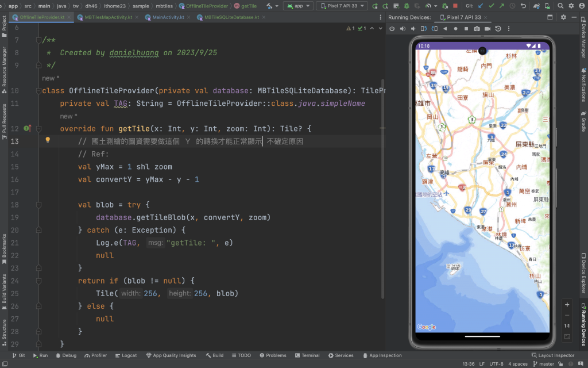Image resolution: width=588 pixels, height=368 pixels.
Task: Click the Git update project blue arrow
Action: (481, 6)
